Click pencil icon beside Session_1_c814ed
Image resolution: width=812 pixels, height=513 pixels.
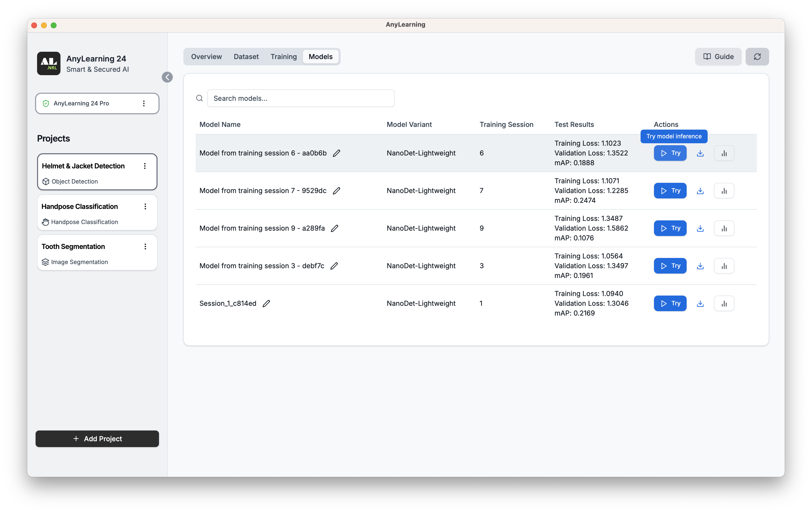click(266, 303)
